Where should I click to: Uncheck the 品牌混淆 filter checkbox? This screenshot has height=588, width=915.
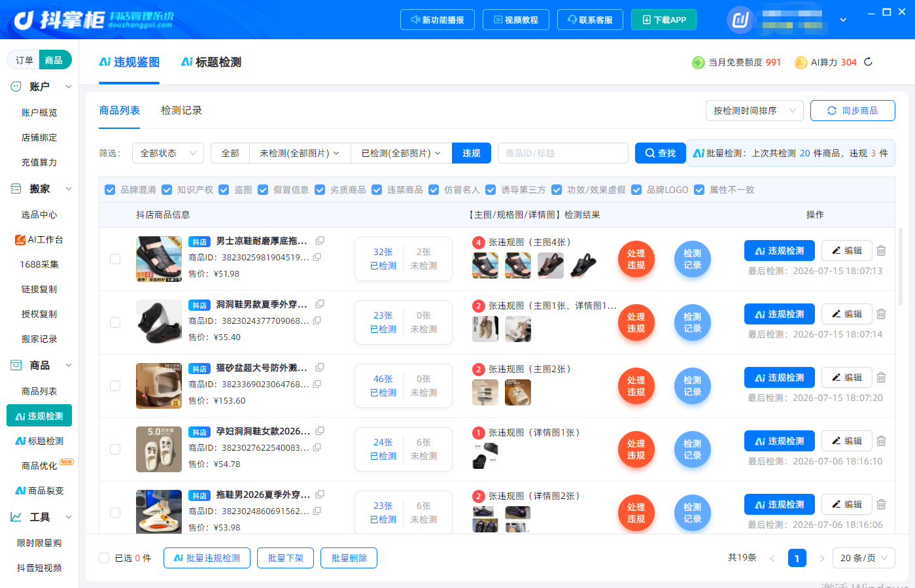tap(110, 190)
